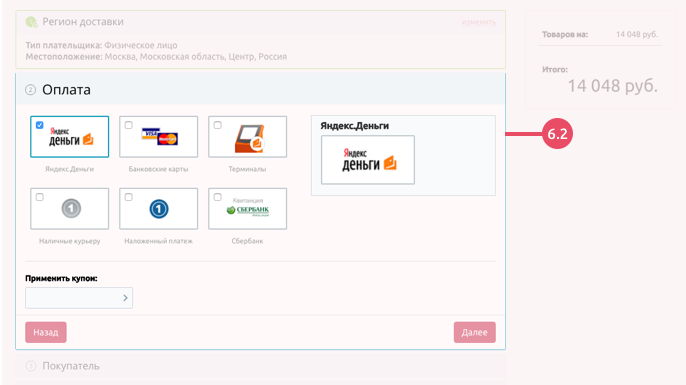The image size is (686, 385).
Task: Select the Visa MasterCard bank cards icon
Action: point(159,136)
